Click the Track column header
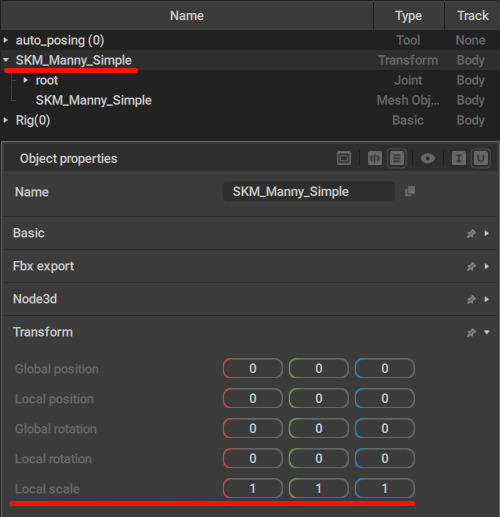Screen dimensions: 500x517 pyautogui.click(x=472, y=15)
